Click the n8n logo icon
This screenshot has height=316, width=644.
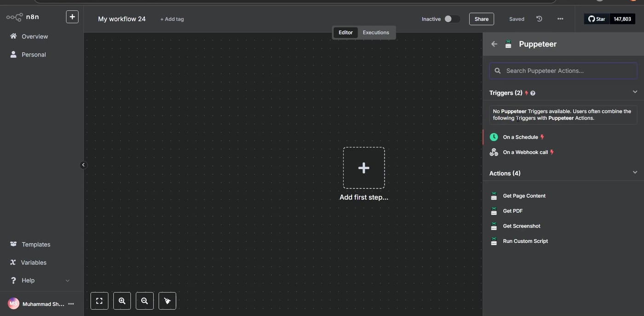(14, 17)
